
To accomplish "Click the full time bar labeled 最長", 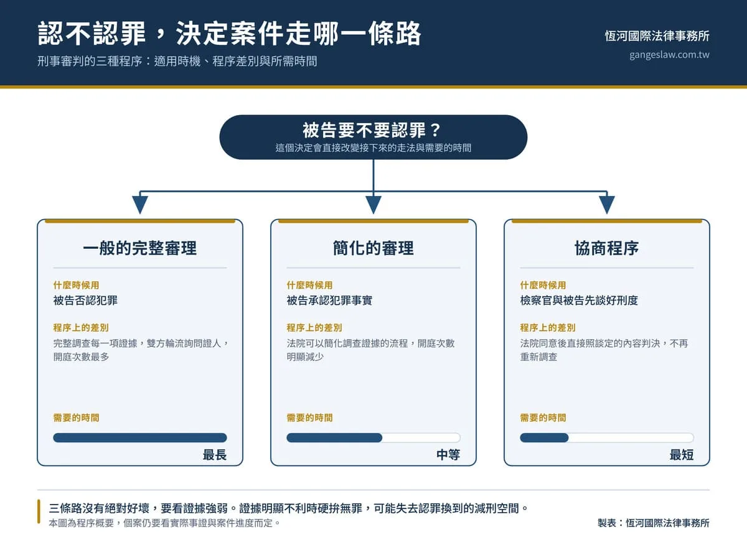I will [140, 437].
